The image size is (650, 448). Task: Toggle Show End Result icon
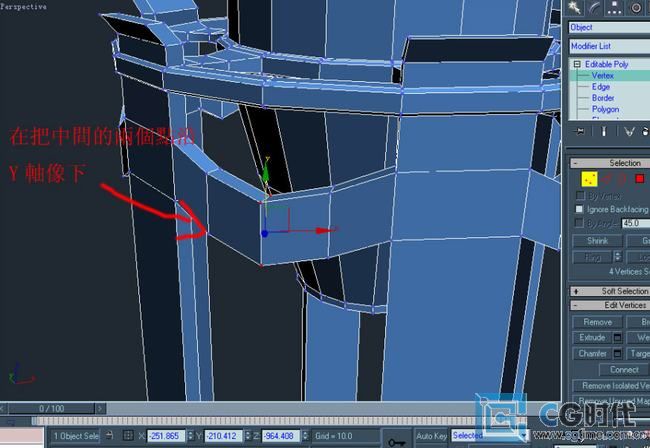click(x=604, y=132)
